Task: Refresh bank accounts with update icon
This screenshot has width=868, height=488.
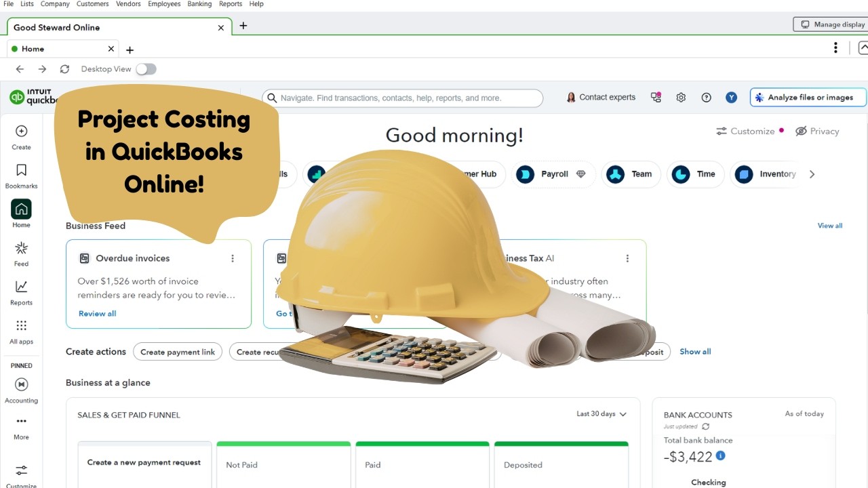Action: 705,426
